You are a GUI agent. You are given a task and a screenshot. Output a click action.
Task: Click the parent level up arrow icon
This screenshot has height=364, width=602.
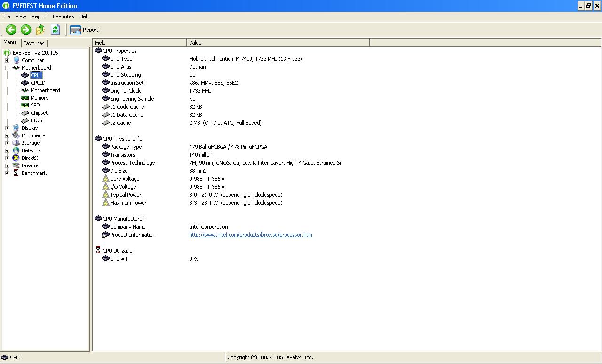click(x=40, y=30)
